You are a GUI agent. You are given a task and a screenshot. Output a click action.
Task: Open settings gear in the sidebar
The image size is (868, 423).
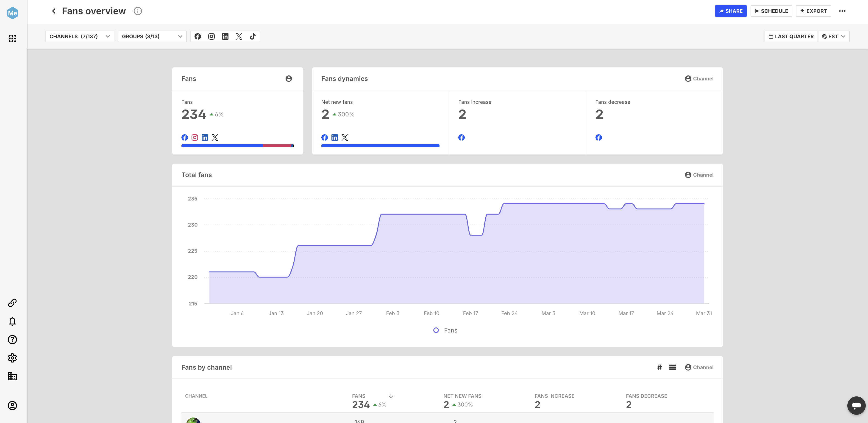(x=12, y=358)
